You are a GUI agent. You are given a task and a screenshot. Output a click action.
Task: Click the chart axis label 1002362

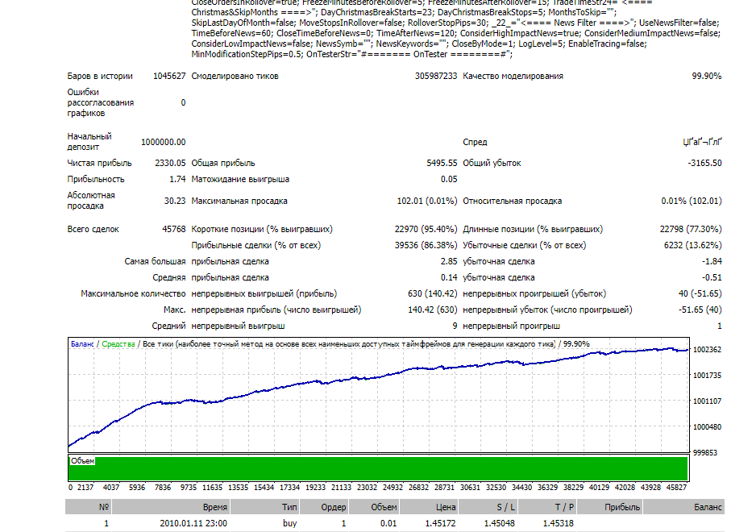(707, 350)
